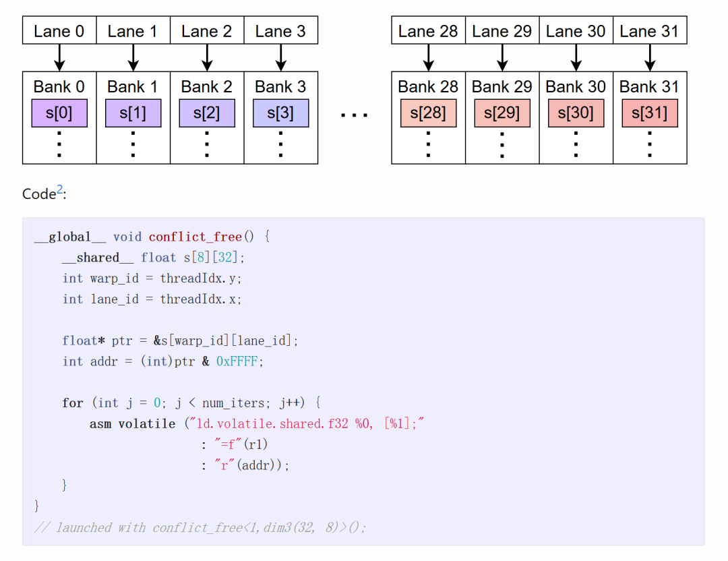Select the s[28] cell in Bank 28
Image resolution: width=728 pixels, height=561 pixels.
pyautogui.click(x=428, y=113)
